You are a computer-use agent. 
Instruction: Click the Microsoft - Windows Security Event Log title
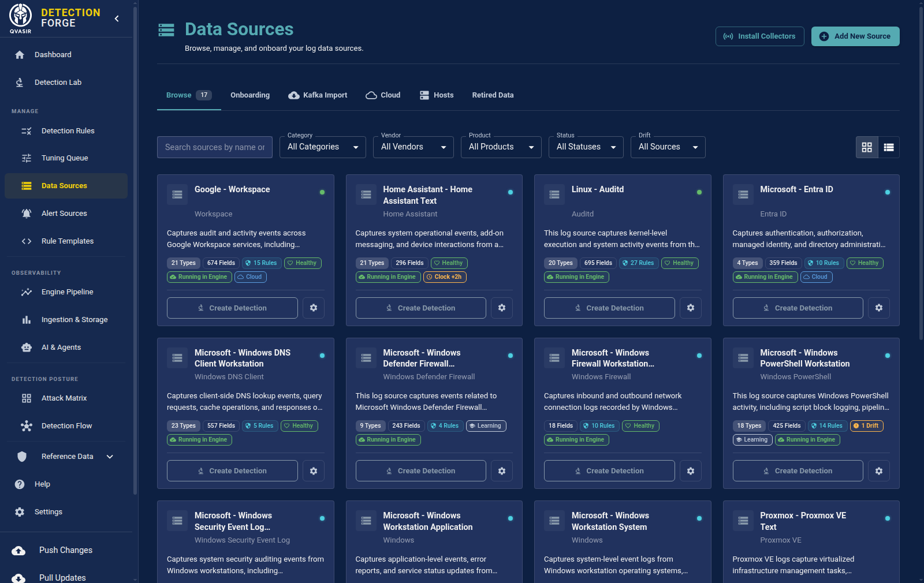pyautogui.click(x=233, y=521)
